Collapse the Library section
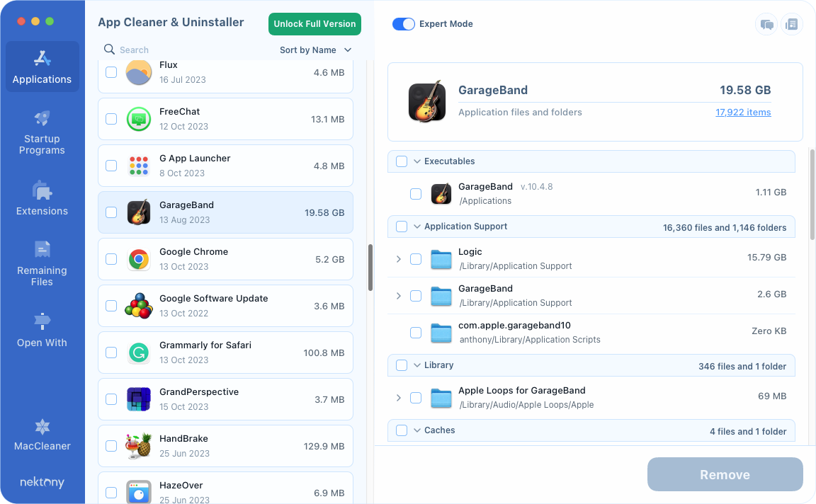This screenshot has height=504, width=816. click(416, 365)
